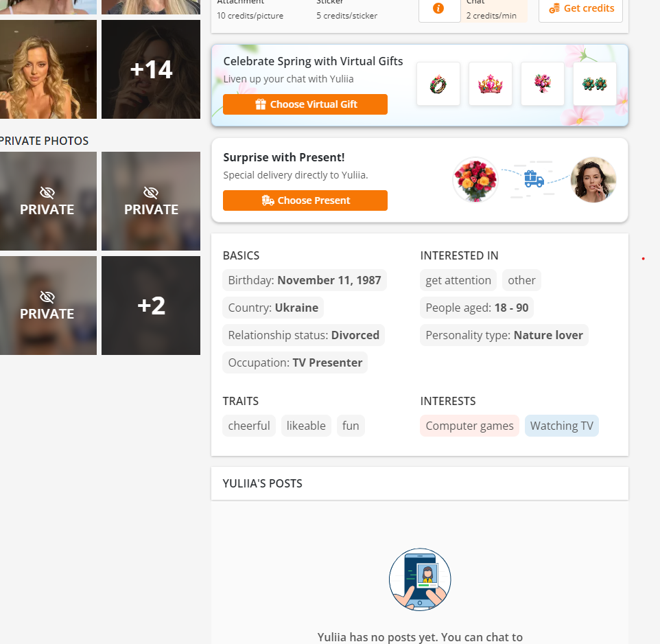Click the 'likeable' trait tag

click(306, 426)
